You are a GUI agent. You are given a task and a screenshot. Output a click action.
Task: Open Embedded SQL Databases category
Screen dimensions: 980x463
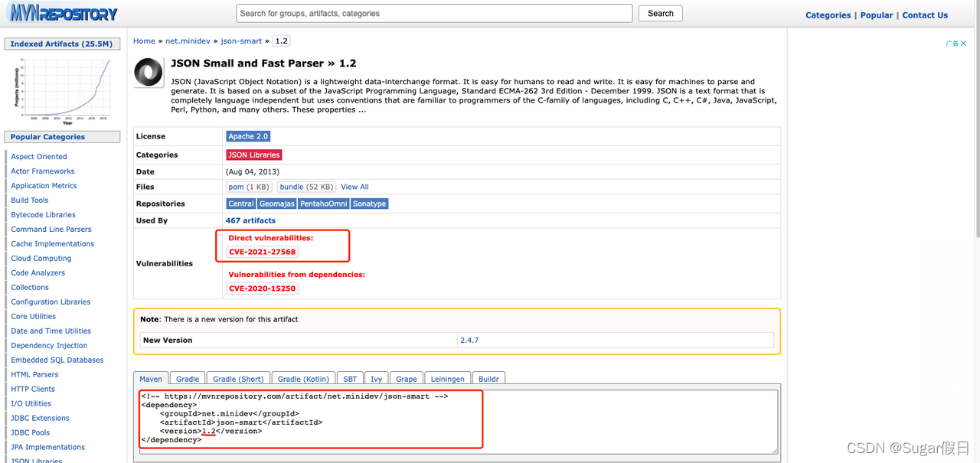(57, 360)
